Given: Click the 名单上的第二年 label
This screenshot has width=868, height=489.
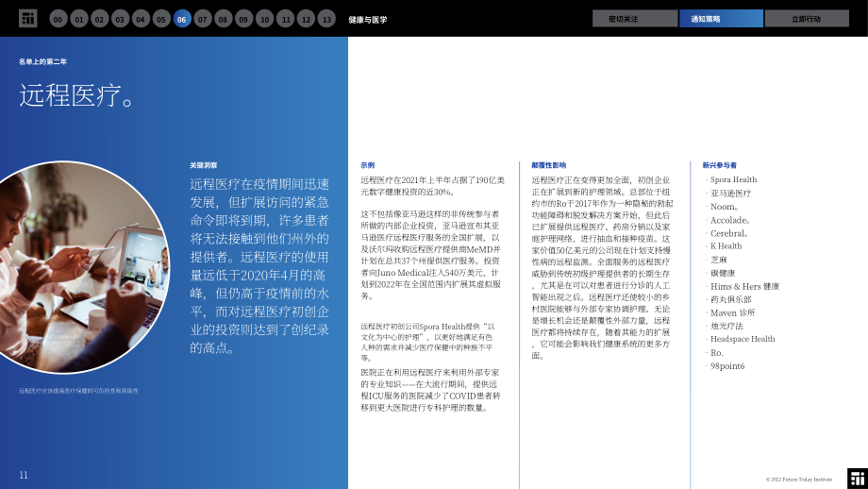Looking at the screenshot, I should click(42, 61).
